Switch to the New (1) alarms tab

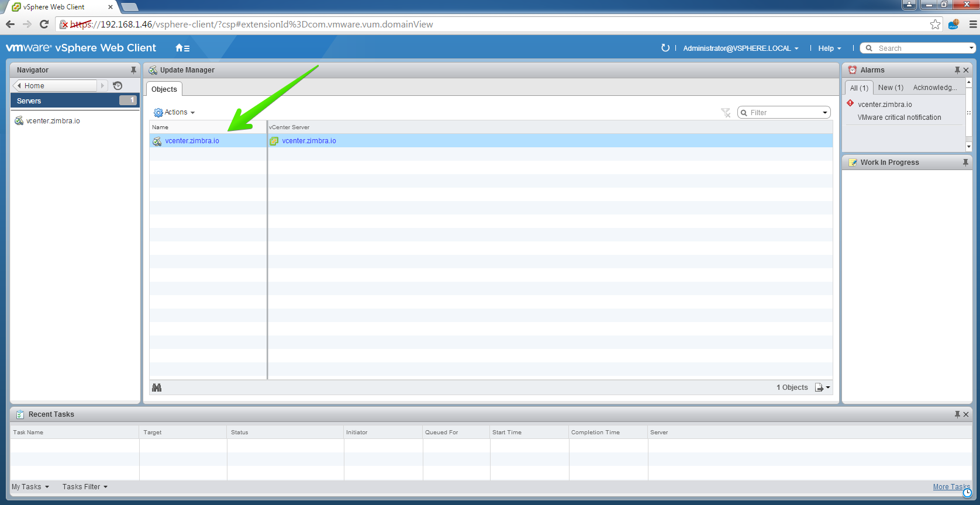(x=891, y=88)
